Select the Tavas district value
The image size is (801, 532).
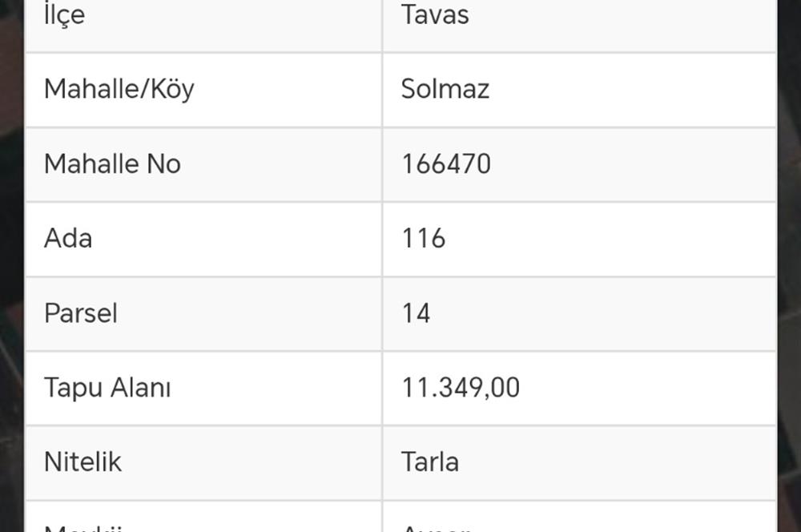pos(435,15)
